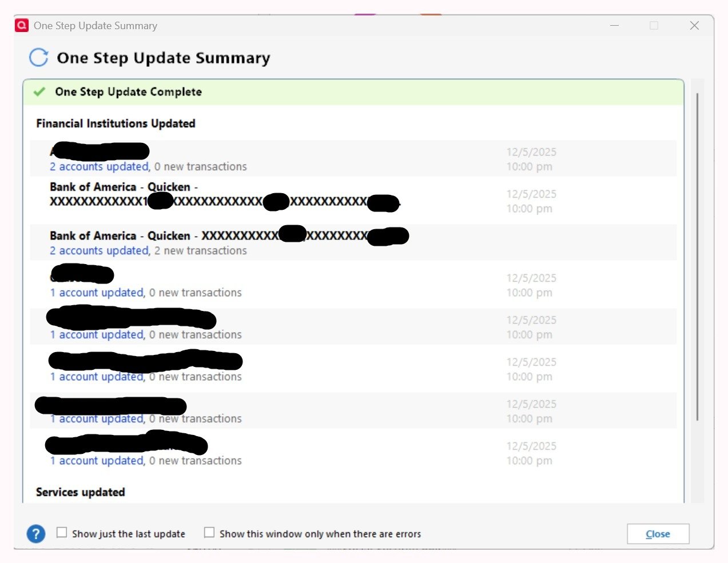
Task: Enable Show just the last update checkbox
Action: pos(62,533)
